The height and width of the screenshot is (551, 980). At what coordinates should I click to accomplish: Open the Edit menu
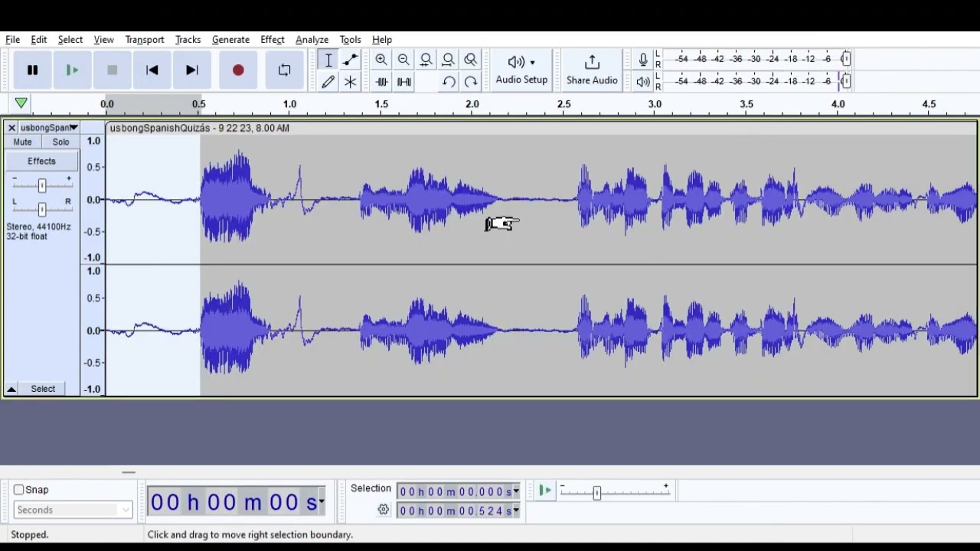click(x=39, y=40)
